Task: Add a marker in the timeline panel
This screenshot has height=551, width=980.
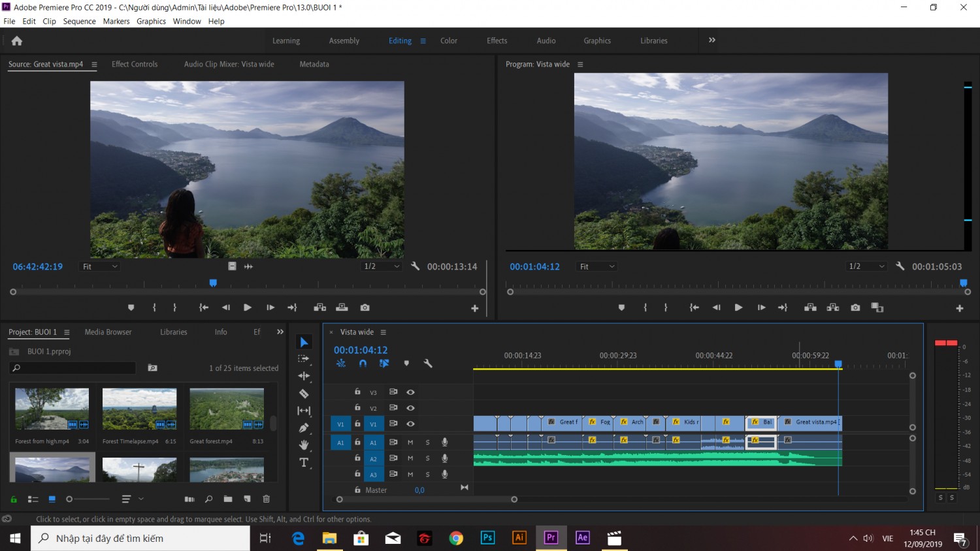Action: click(x=406, y=364)
